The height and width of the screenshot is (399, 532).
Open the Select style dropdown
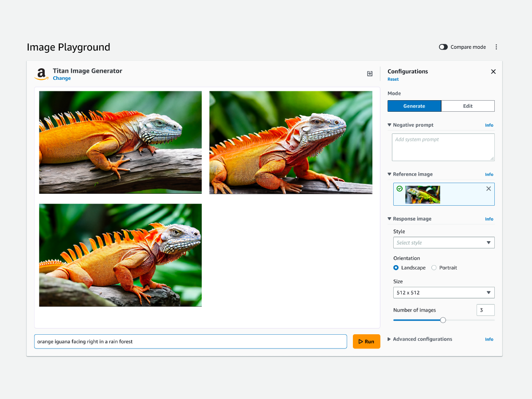pyautogui.click(x=443, y=243)
